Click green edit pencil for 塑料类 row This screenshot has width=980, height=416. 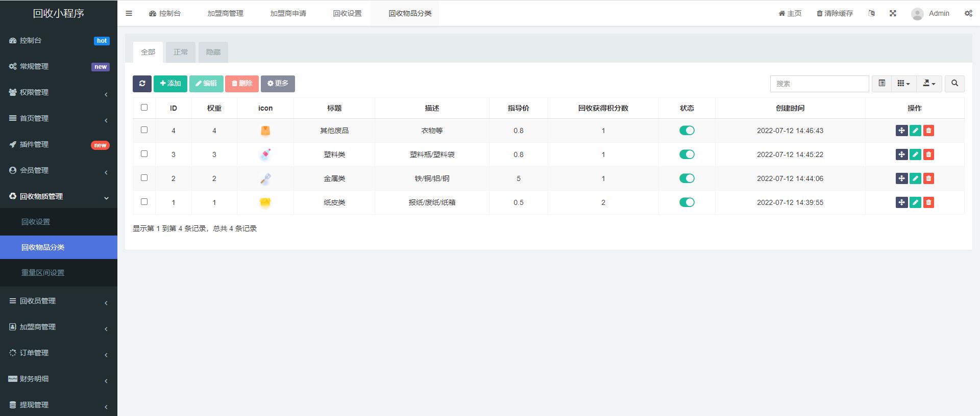tap(915, 154)
